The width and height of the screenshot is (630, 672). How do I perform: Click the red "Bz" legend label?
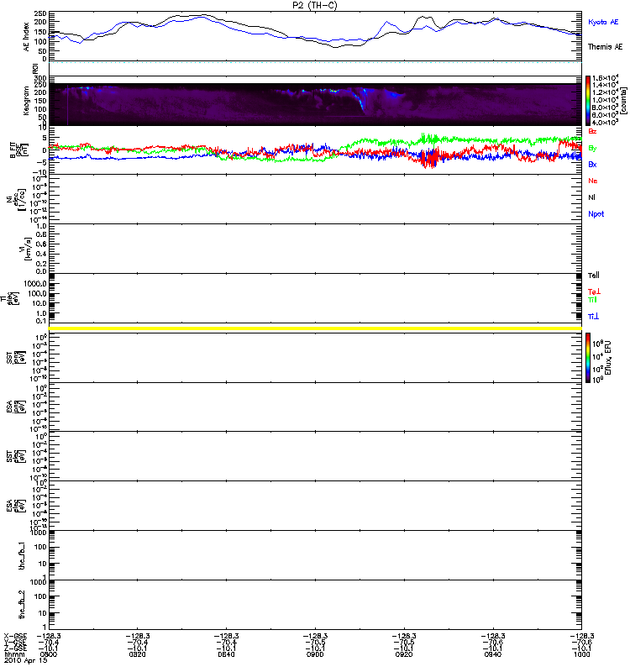click(592, 131)
